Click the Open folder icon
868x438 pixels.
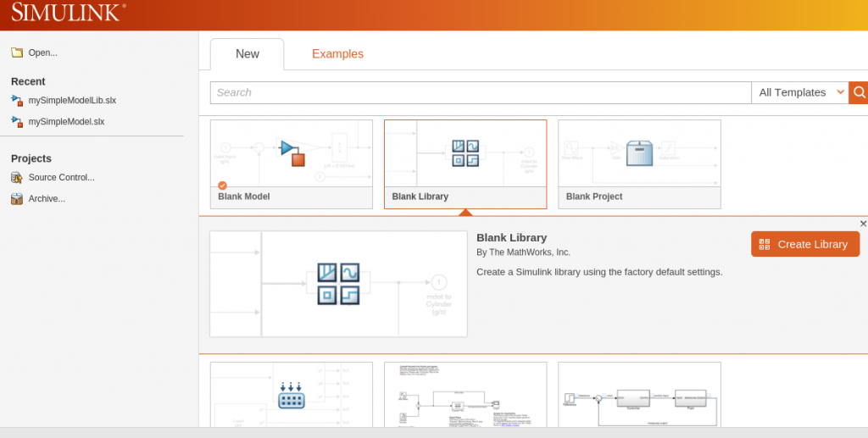(17, 53)
